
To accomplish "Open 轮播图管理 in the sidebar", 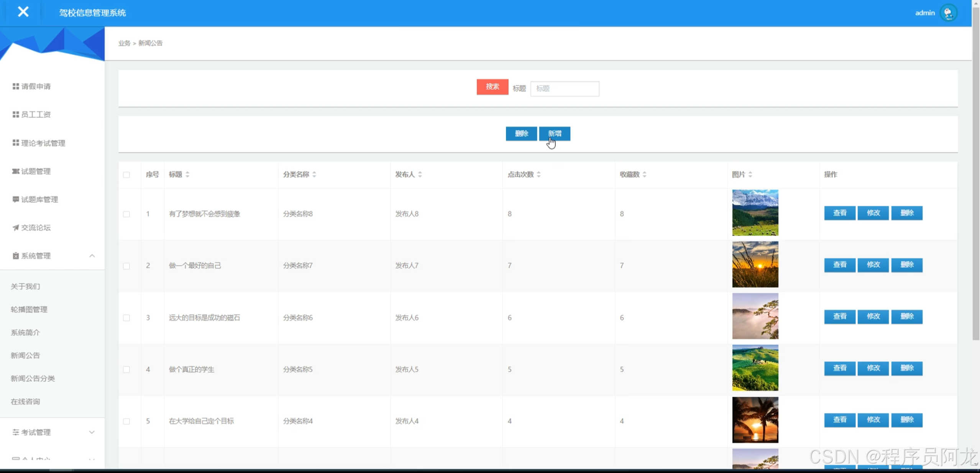I will [x=29, y=309].
